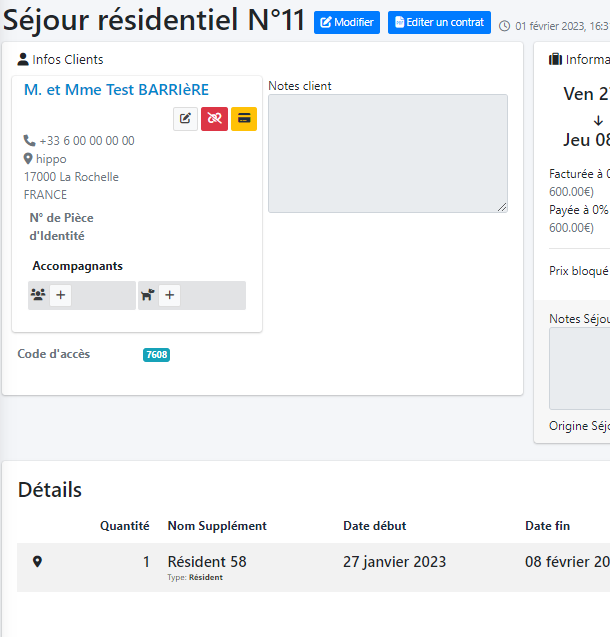Open client M. et Mme Test BARRIèRE
The width and height of the screenshot is (610, 637).
[116, 90]
